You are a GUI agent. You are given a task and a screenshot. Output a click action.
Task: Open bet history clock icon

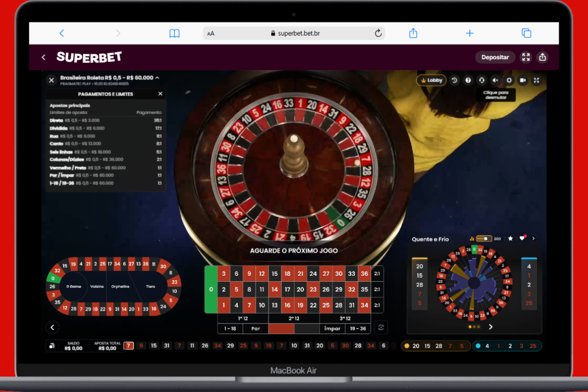[x=454, y=80]
